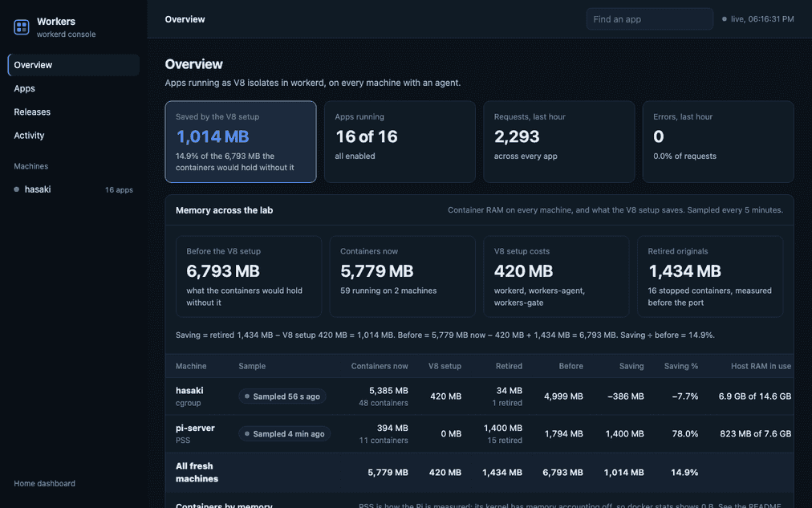The image size is (812, 508).
Task: Click the Sampled 56 s ago badge
Action: click(282, 396)
